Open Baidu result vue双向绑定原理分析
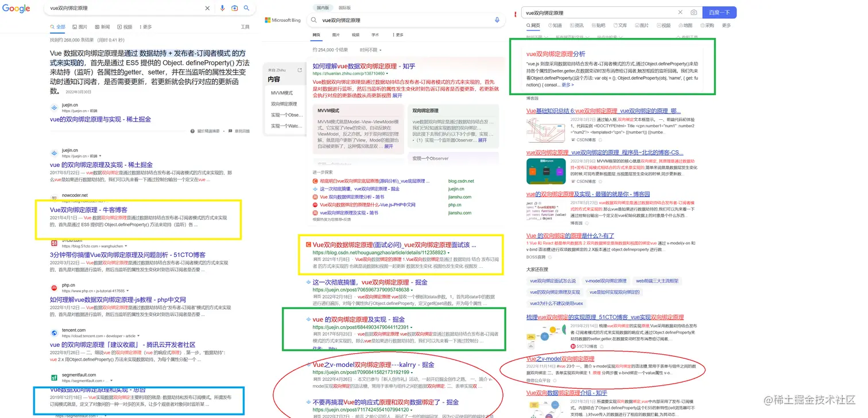The width and height of the screenshot is (868, 418). tap(556, 54)
